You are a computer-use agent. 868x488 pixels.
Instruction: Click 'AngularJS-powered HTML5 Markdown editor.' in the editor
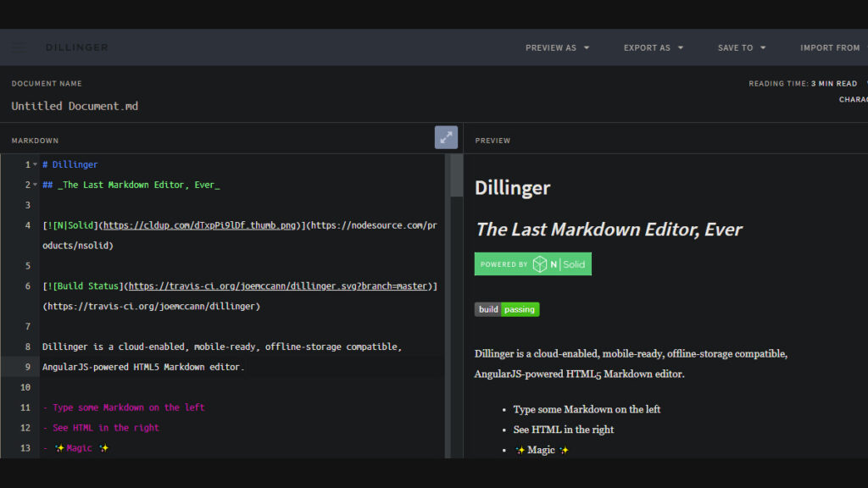coord(142,367)
